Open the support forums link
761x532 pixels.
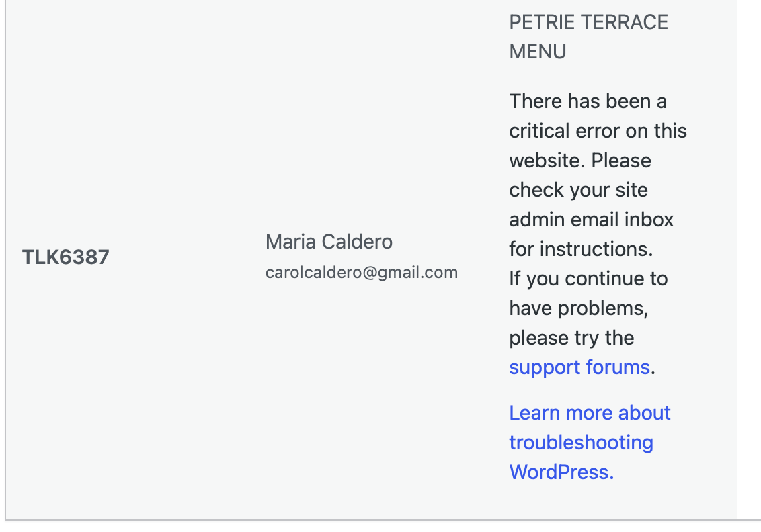coord(579,367)
